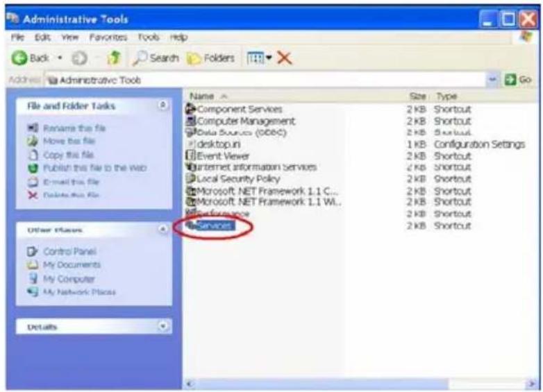This screenshot has height=392, width=543.
Task: Click the green Back arrow icon
Action: [x=19, y=58]
